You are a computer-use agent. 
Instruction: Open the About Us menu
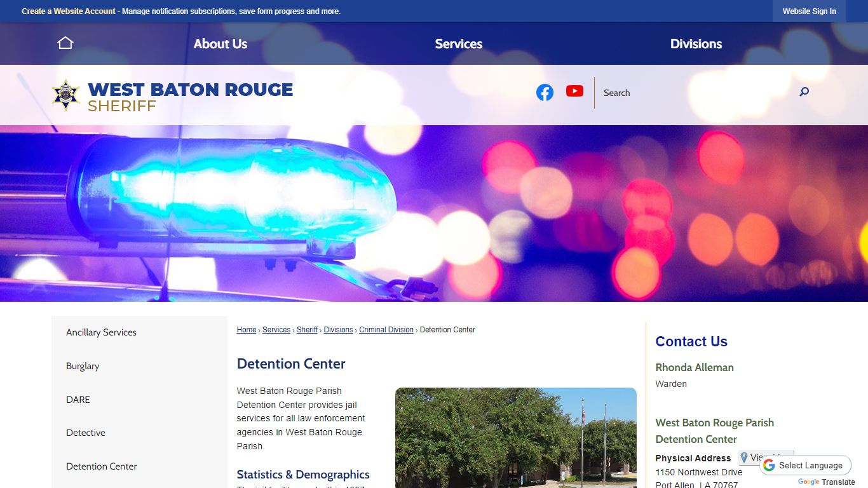220,44
